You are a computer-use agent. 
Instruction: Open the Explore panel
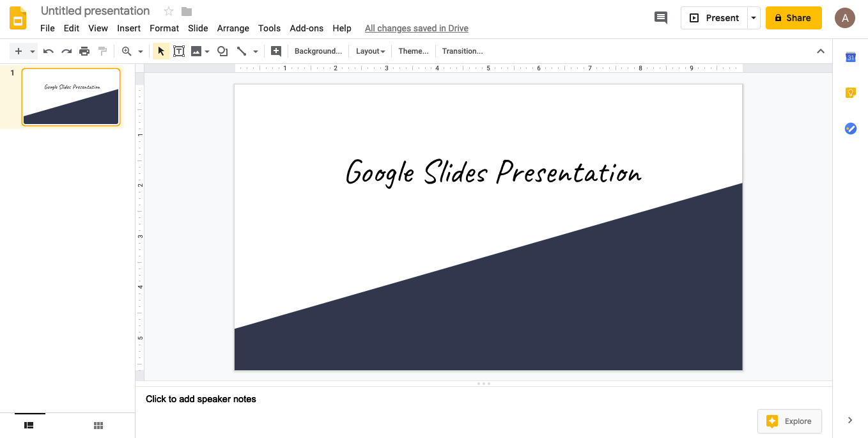(x=789, y=421)
